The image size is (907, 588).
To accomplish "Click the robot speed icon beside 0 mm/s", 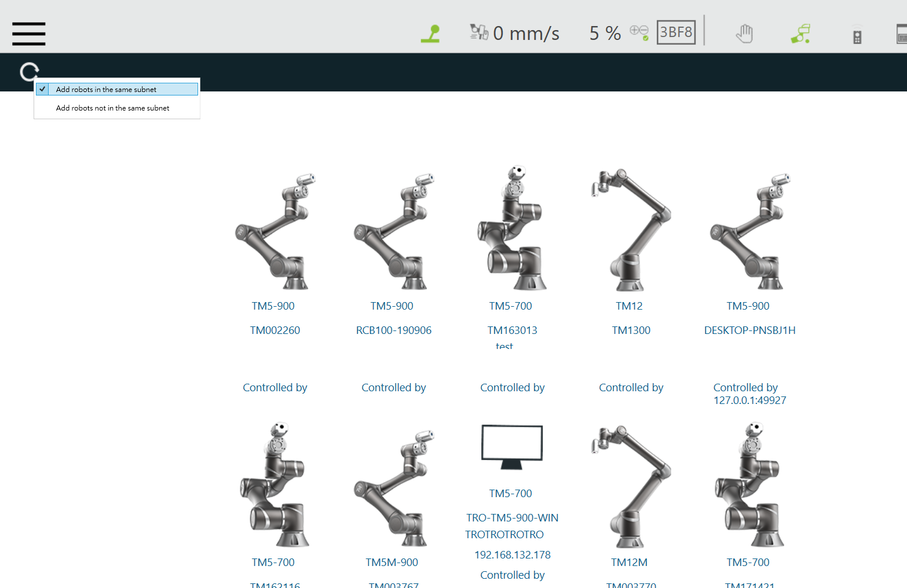I will click(x=479, y=32).
